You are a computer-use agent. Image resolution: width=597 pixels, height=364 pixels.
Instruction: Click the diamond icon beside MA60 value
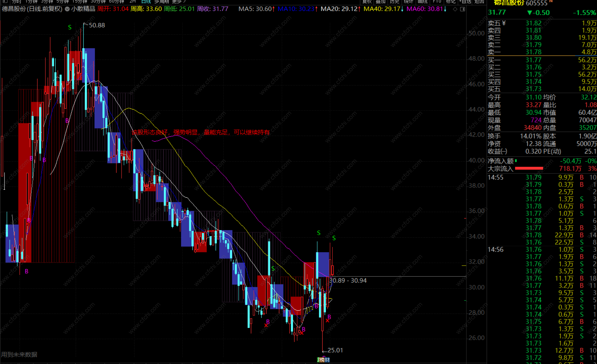[455, 9]
